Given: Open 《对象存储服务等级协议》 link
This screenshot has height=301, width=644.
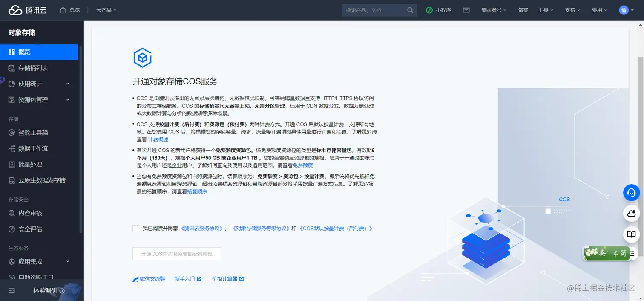Looking at the screenshot, I should click(x=261, y=229).
